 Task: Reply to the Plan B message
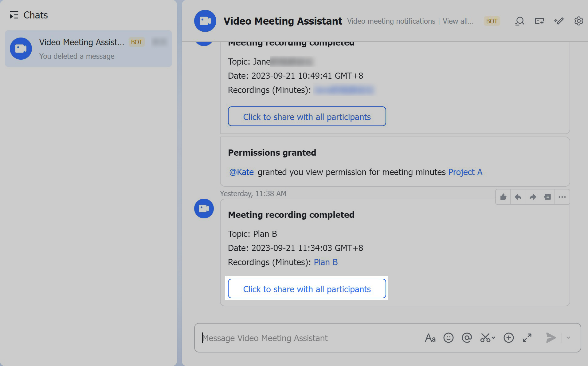518,197
